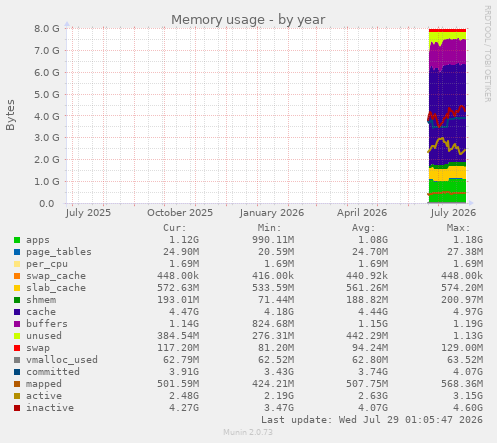Screen dimensions: 497x443
Task: Click the 'Memory usage - by year' title
Action: pyautogui.click(x=248, y=20)
